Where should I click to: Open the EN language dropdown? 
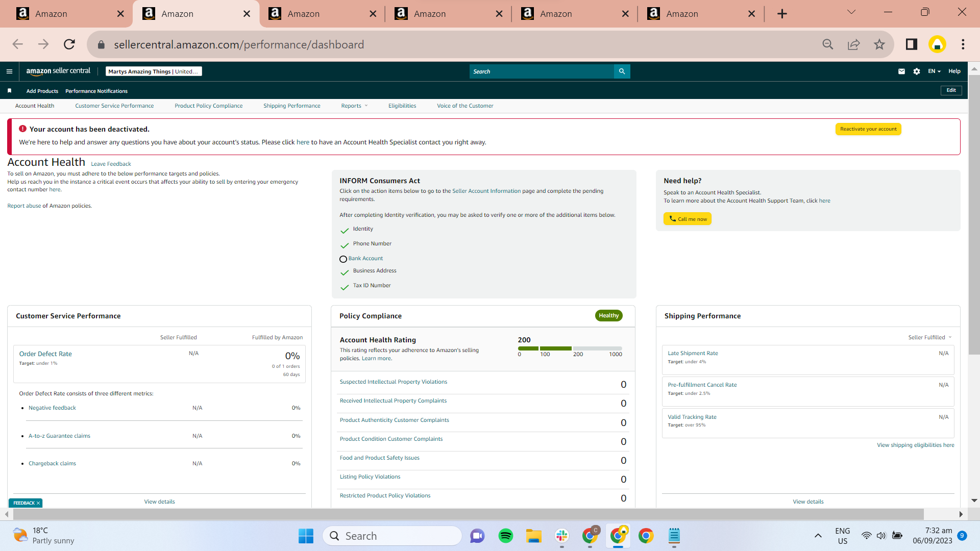[x=934, y=71]
